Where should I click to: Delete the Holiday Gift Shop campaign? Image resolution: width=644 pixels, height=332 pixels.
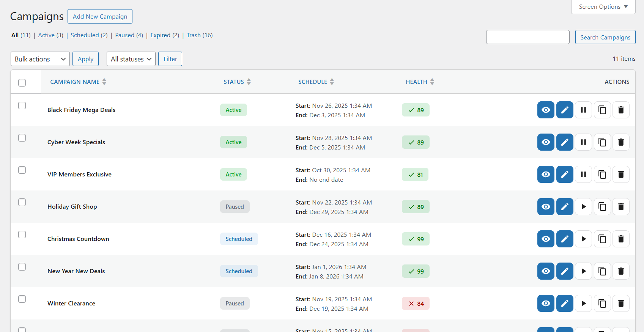click(x=621, y=207)
